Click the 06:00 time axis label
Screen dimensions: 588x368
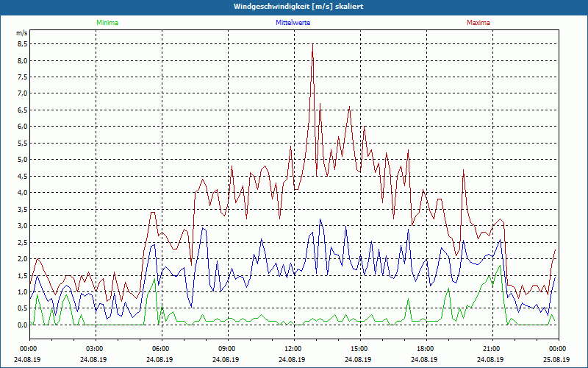(160, 349)
